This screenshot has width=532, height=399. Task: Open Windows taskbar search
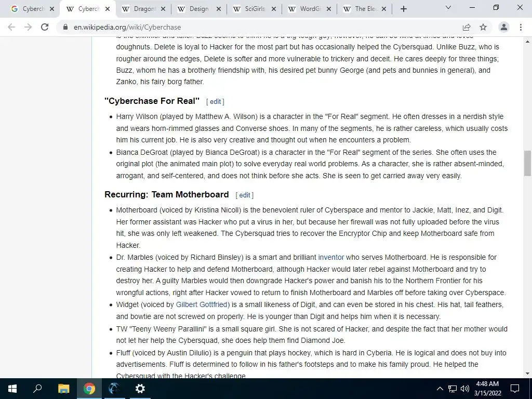(37, 389)
